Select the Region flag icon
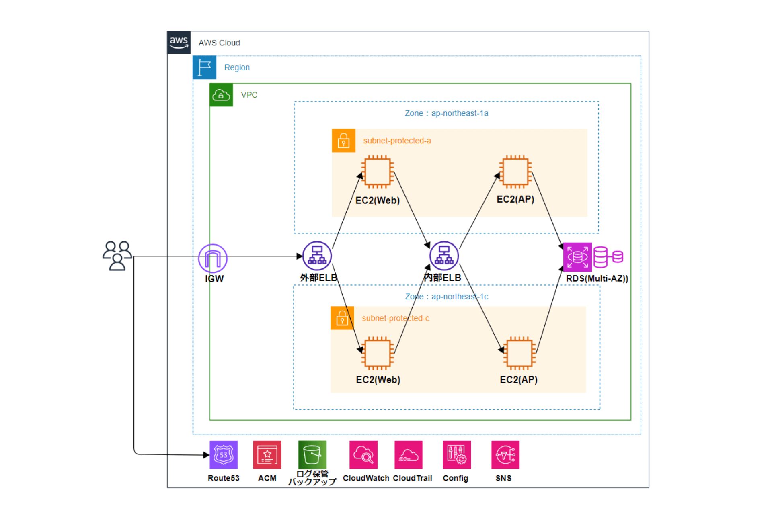The height and width of the screenshot is (532, 772). tap(204, 67)
